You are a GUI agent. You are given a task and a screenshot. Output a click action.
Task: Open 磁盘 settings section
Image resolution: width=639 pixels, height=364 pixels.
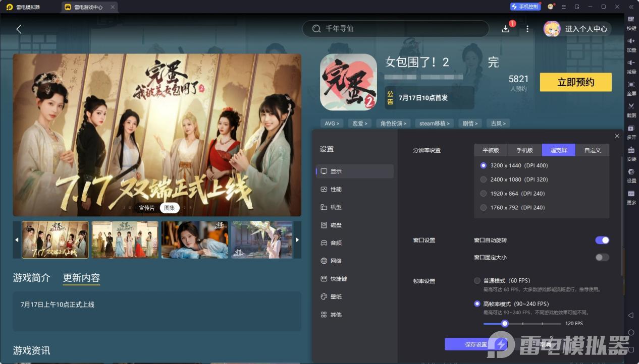pyautogui.click(x=355, y=225)
